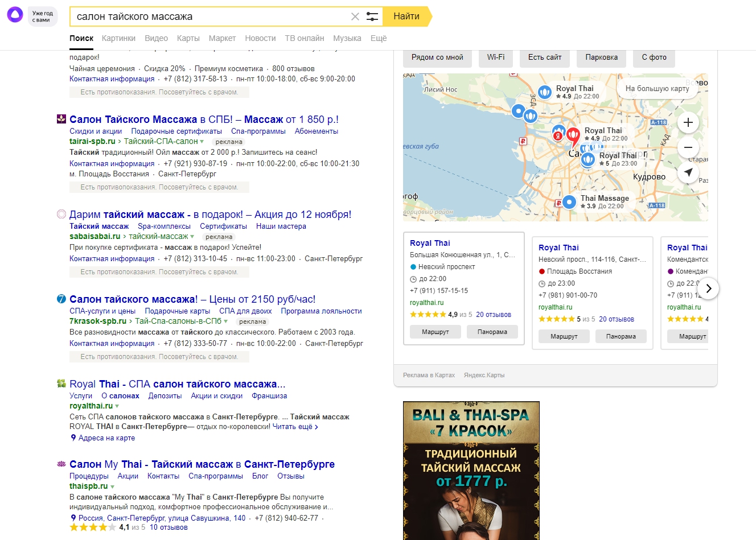Viewport: 756px width, 540px height.
Task: Open the 20 отзывов link for Невский просп. card
Action: pyautogui.click(x=617, y=319)
